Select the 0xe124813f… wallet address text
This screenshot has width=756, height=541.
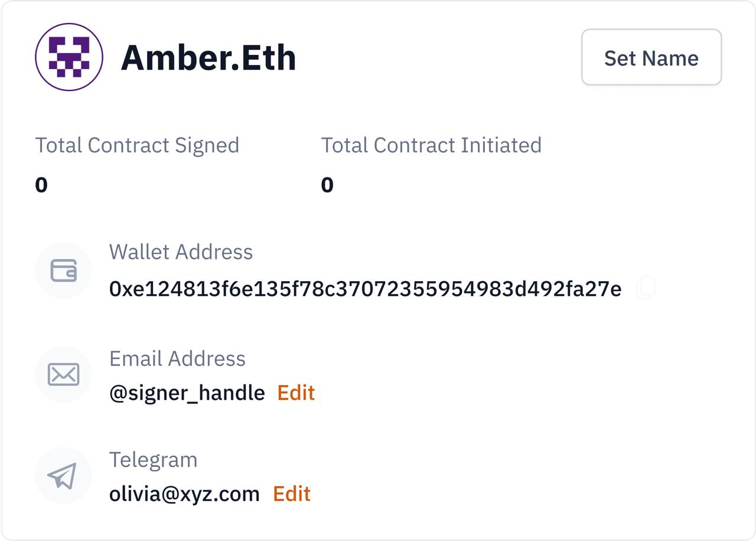365,289
